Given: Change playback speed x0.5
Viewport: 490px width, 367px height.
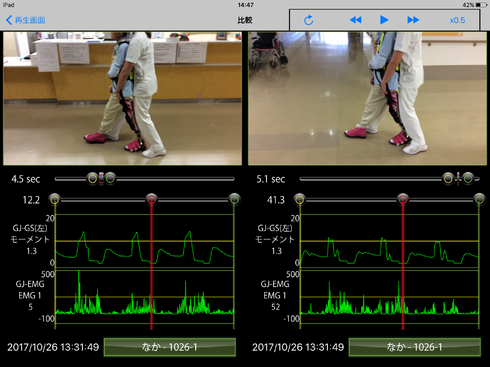Looking at the screenshot, I should coord(457,20).
